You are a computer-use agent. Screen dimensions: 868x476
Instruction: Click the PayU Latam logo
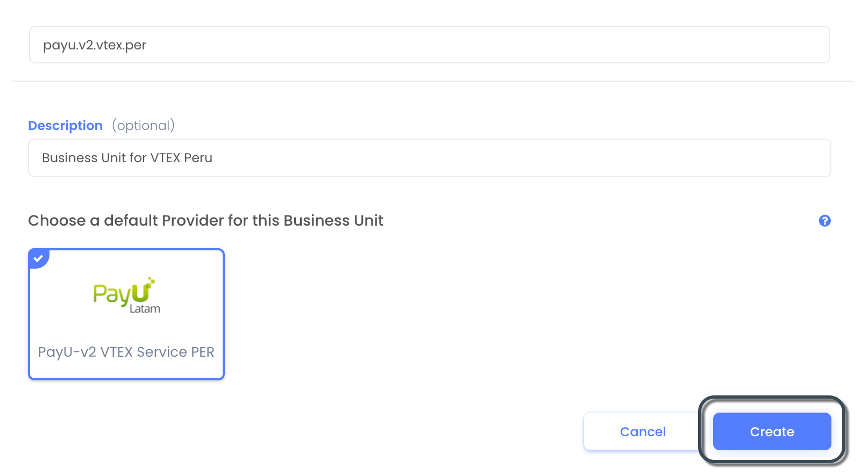(x=126, y=295)
